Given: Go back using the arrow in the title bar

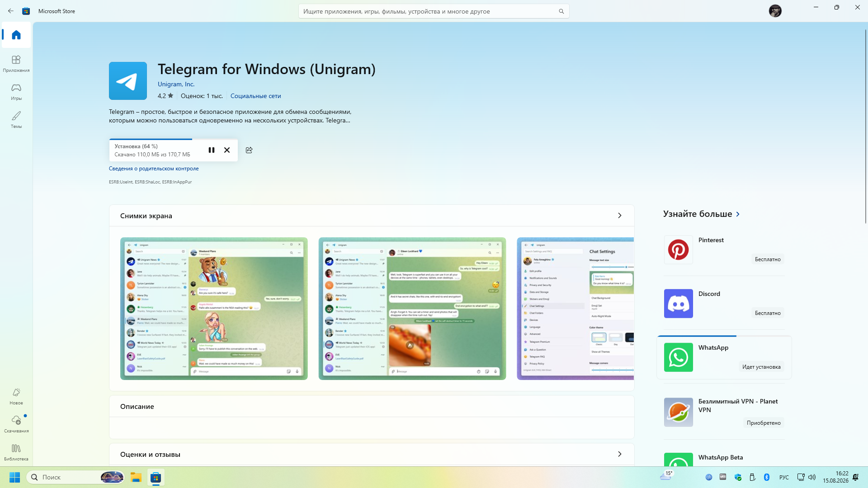Looking at the screenshot, I should click(x=11, y=11).
